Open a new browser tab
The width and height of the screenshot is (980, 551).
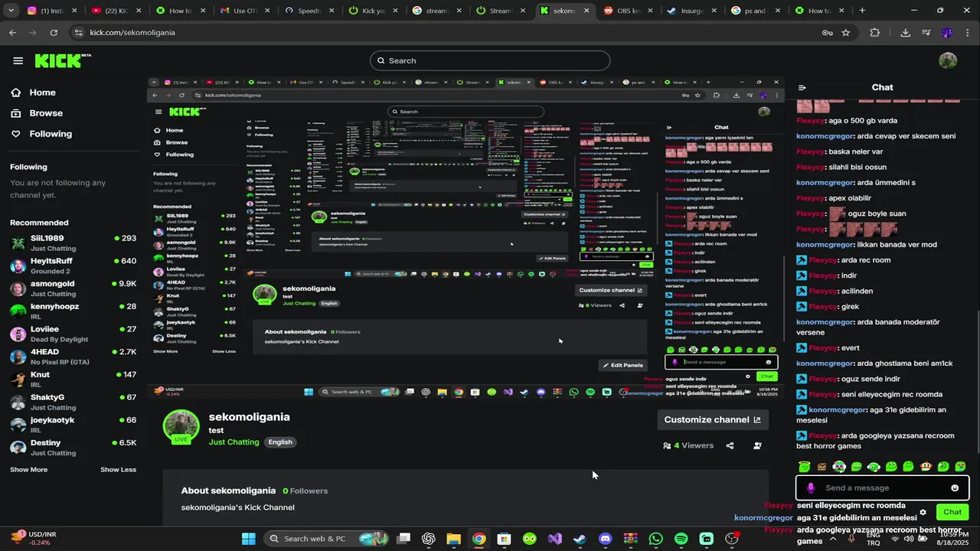[x=862, y=11]
